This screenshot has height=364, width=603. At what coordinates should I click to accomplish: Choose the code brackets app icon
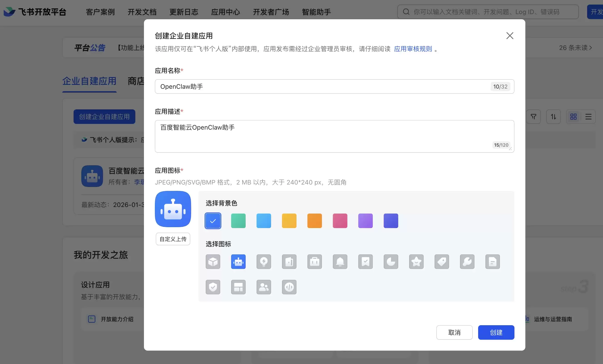289,287
